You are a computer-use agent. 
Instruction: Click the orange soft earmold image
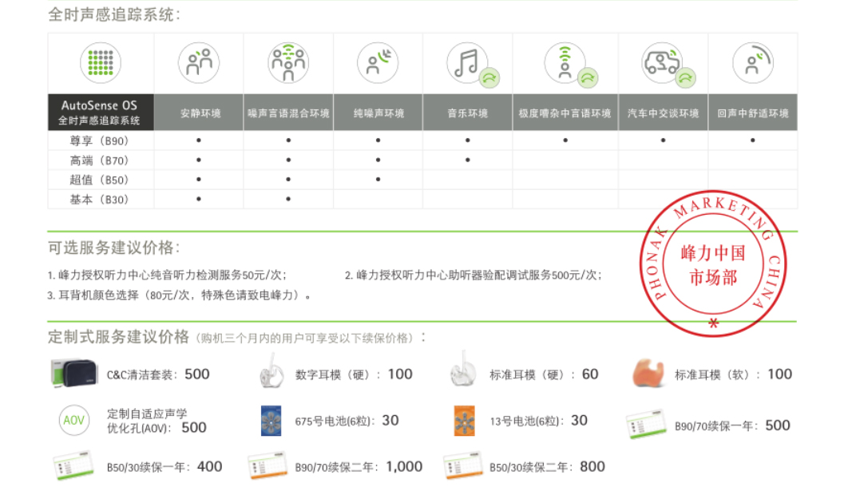648,372
